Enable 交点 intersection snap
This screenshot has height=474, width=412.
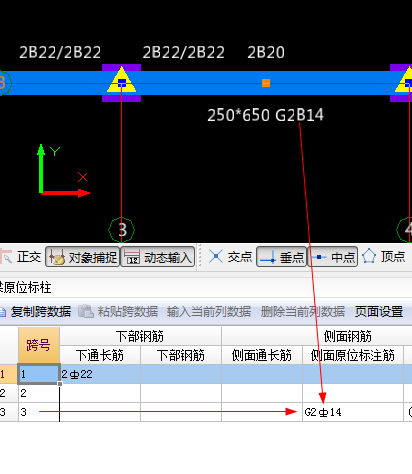(x=230, y=257)
